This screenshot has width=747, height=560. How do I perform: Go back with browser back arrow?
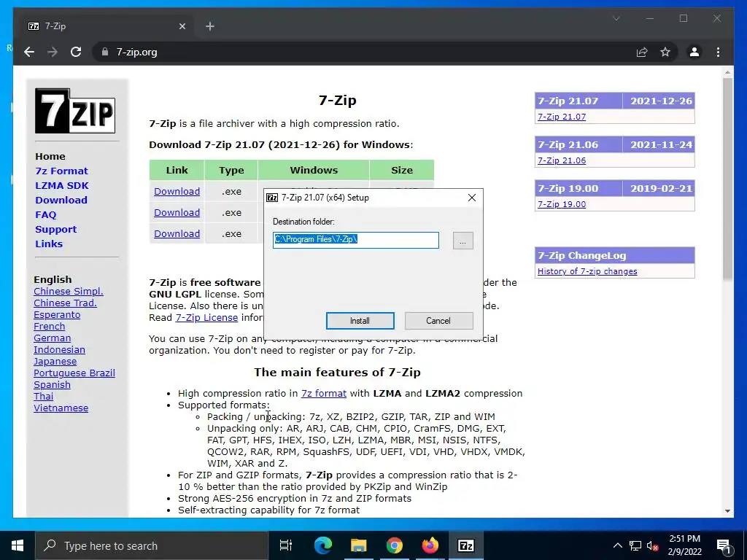coord(29,52)
